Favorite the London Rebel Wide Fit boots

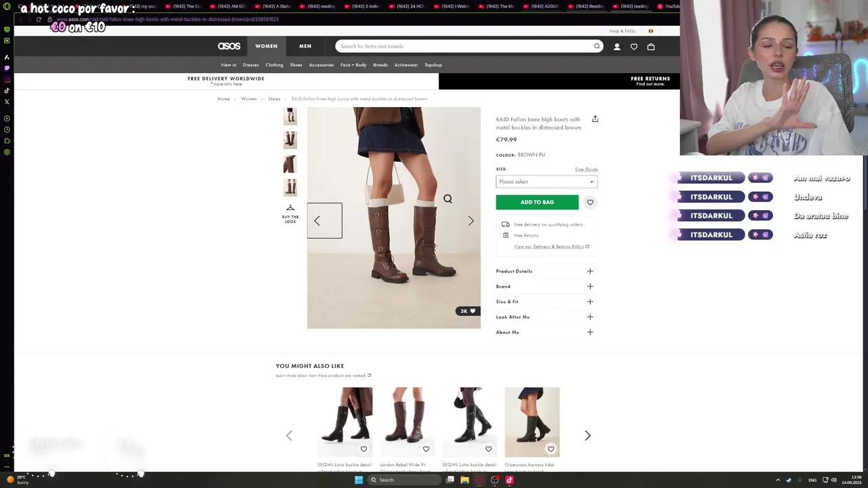click(x=426, y=449)
